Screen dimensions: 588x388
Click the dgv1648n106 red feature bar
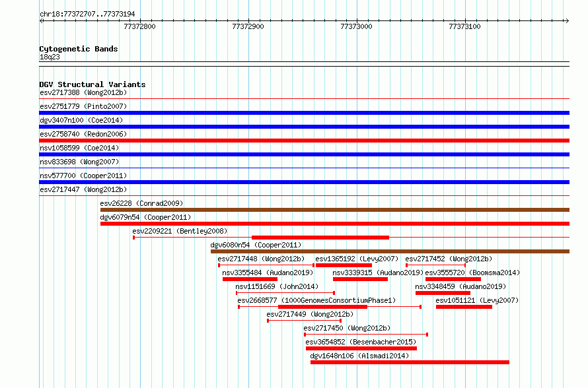tap(410, 362)
